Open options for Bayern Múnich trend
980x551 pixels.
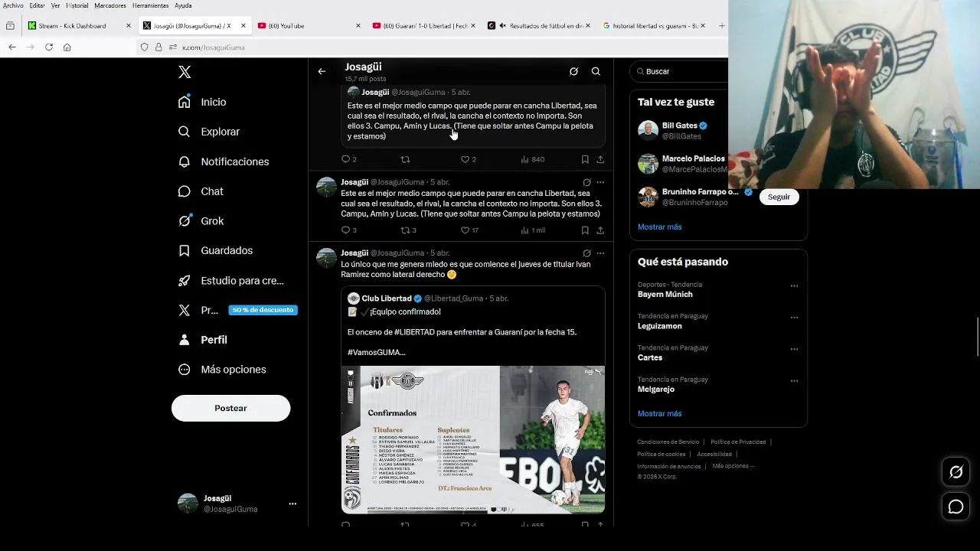point(794,285)
